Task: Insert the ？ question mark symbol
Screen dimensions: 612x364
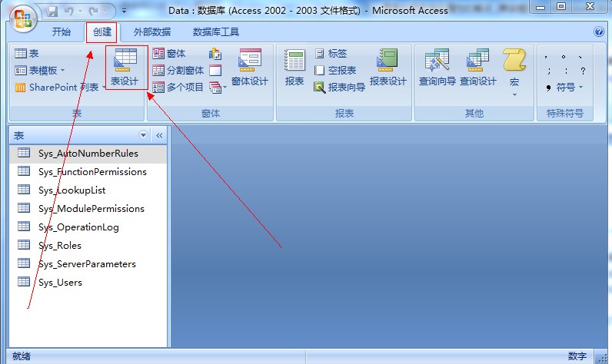Action: tap(583, 71)
